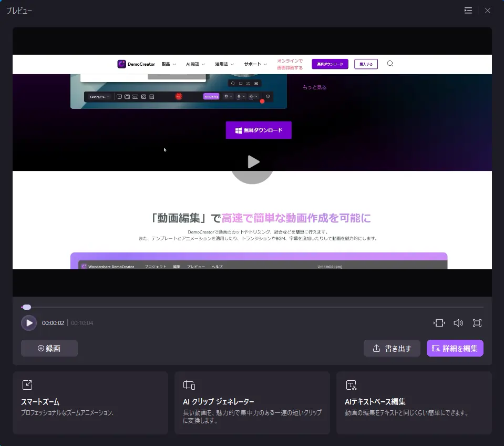This screenshot has height=446, width=504.
Task: Click the playback progress slider handle
Action: pyautogui.click(x=26, y=307)
